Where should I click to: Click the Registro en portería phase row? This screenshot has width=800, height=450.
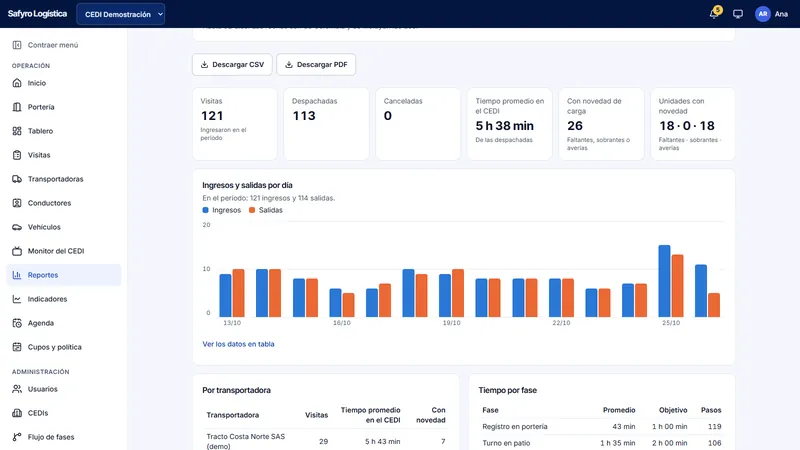(x=602, y=427)
